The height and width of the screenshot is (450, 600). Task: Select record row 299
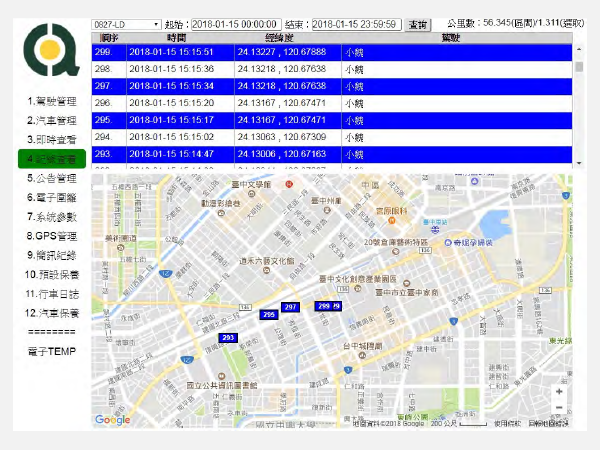[332, 52]
